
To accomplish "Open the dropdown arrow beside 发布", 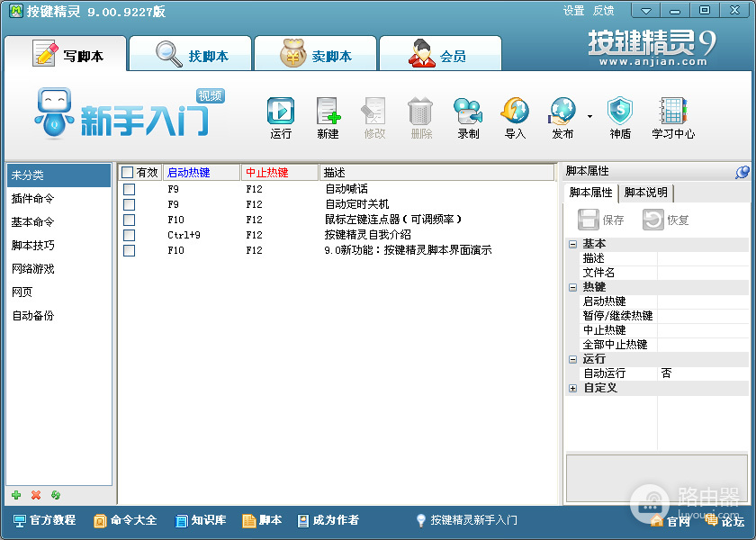I will [x=589, y=116].
